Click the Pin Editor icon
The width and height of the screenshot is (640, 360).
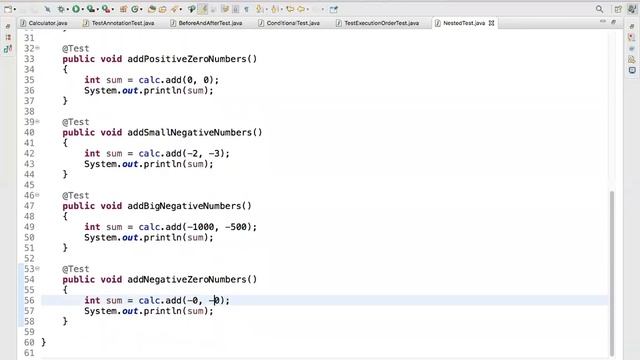point(333,9)
